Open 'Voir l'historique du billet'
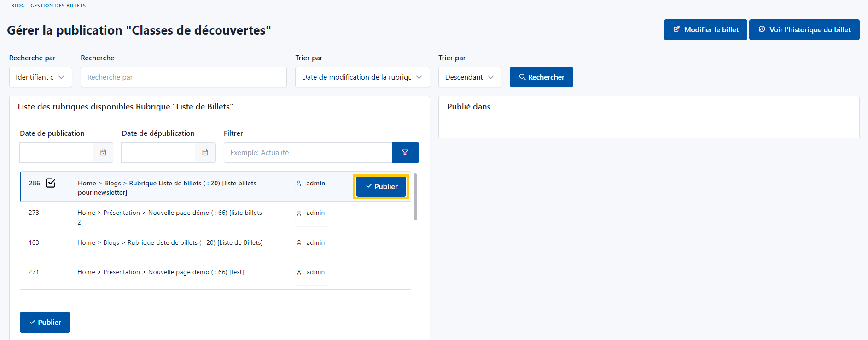This screenshot has width=868, height=340. point(804,30)
